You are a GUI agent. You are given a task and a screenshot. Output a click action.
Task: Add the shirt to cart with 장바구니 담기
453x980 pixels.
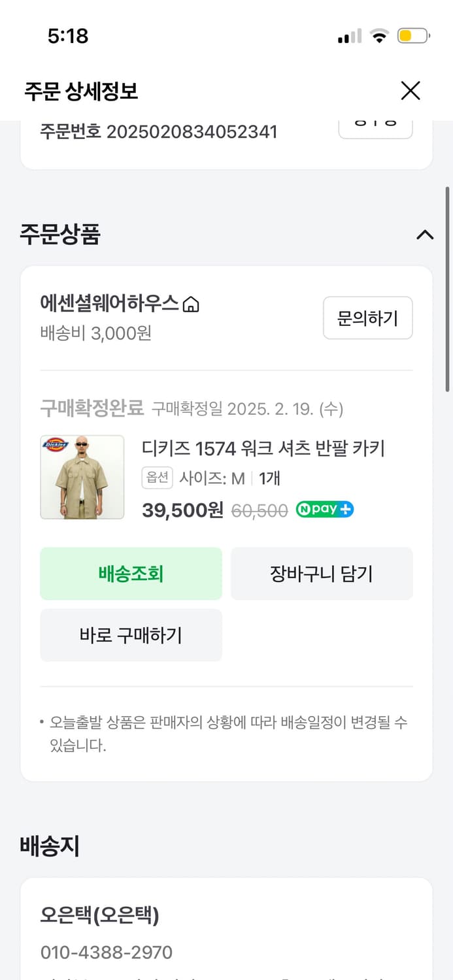point(322,573)
